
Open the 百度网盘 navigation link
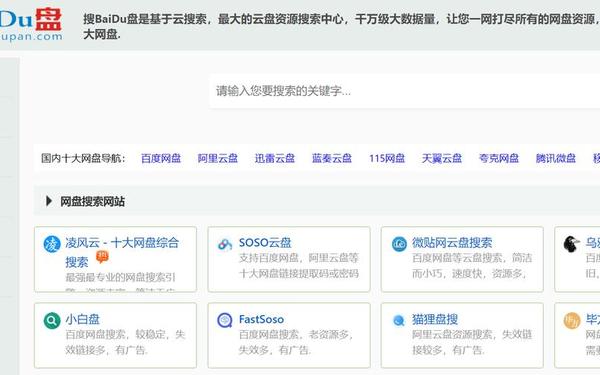click(x=161, y=158)
